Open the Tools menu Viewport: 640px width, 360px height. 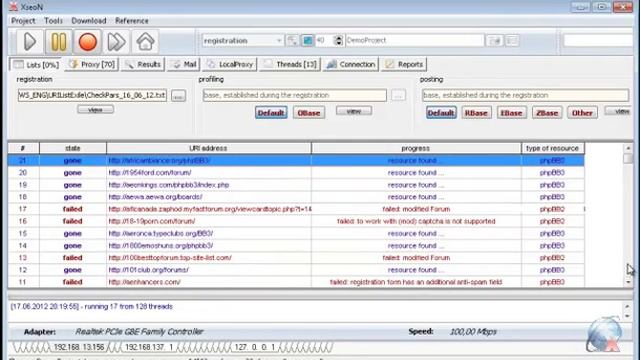pyautogui.click(x=53, y=21)
